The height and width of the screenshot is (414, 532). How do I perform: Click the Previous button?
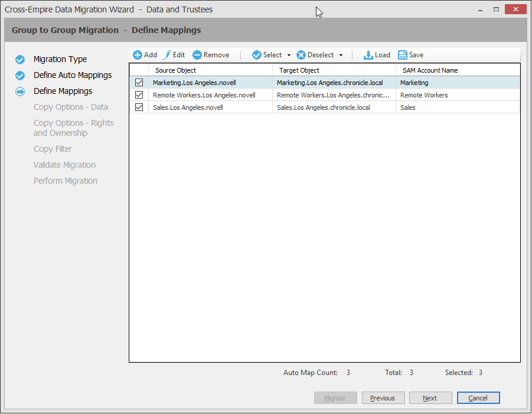tap(383, 398)
